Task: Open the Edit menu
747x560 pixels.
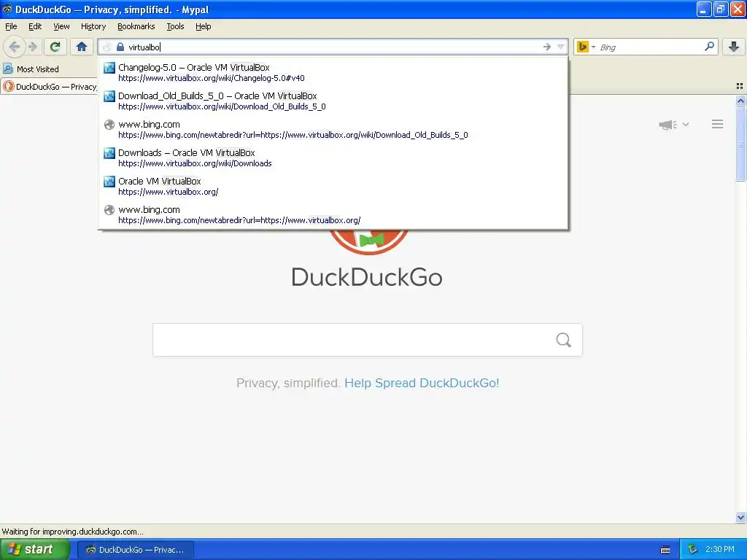Action: (x=35, y=26)
